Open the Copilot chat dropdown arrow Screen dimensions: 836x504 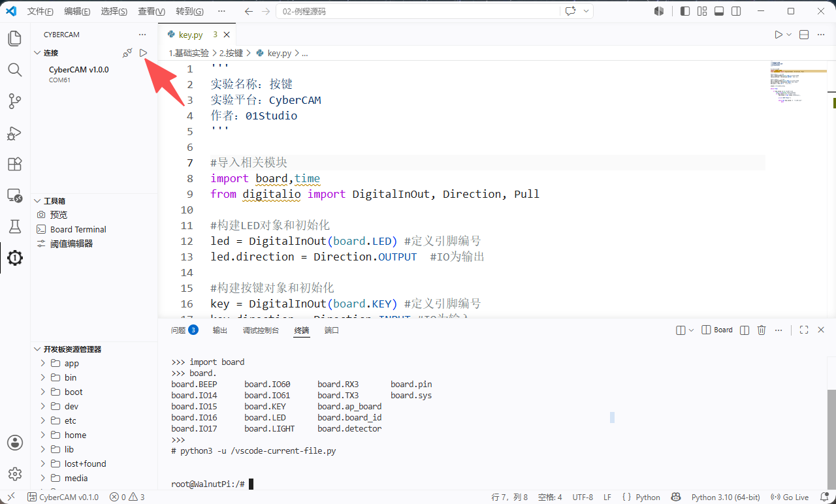click(586, 11)
